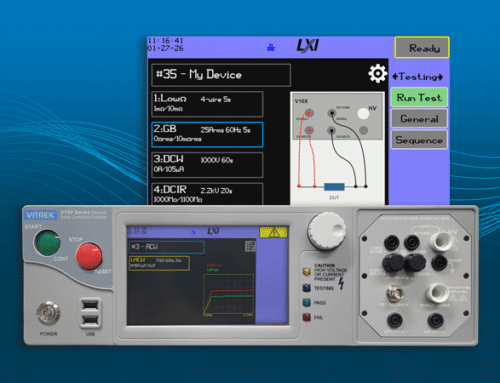Tap the 1:ACW step on front-panel screen
This screenshot has width=500, height=383.
[x=159, y=263]
